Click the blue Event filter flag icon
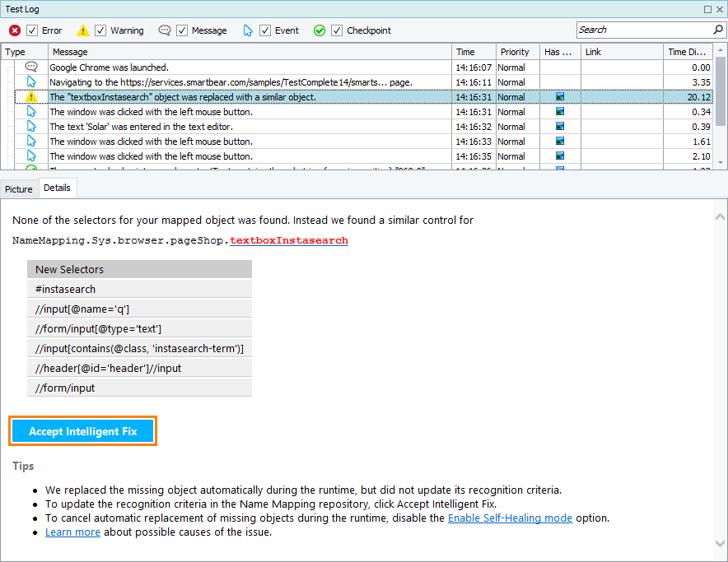The image size is (728, 562). pos(249,30)
